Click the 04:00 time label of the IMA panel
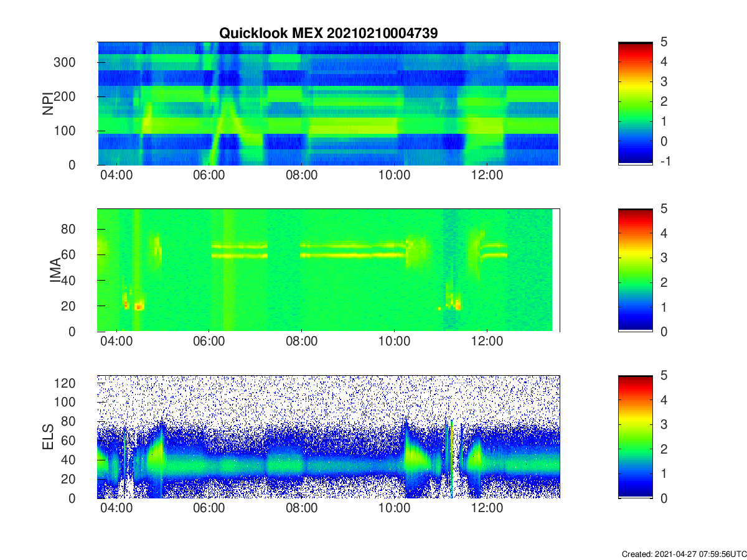This screenshot has width=747, height=560. point(116,342)
